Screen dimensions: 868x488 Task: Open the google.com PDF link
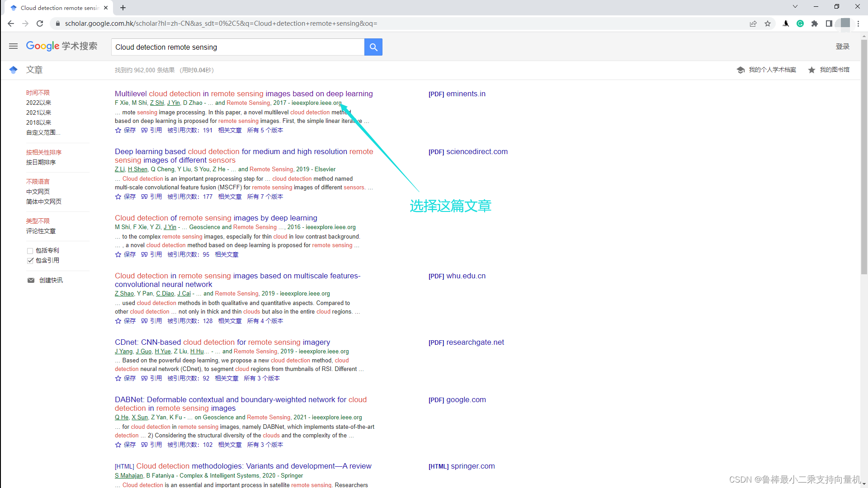point(457,399)
